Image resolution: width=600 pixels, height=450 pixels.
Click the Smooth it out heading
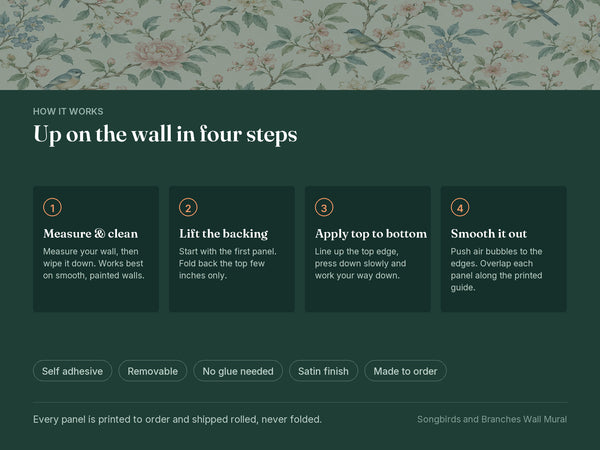(x=489, y=233)
